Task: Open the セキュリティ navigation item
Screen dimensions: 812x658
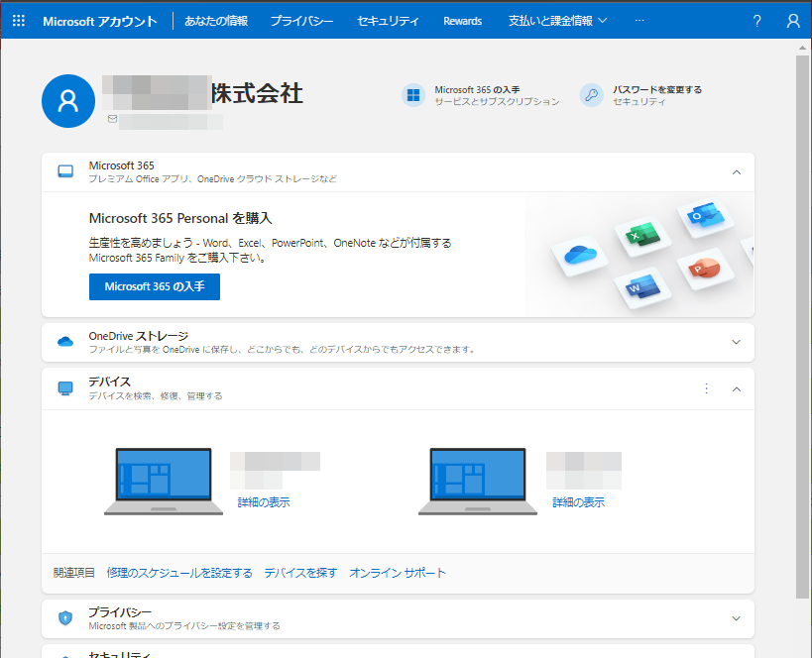Action: 388,21
